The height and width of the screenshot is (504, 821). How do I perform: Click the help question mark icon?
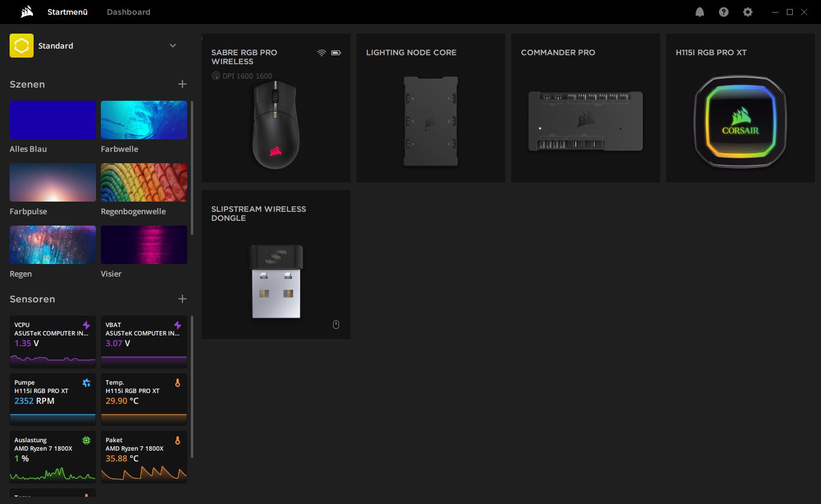723,12
